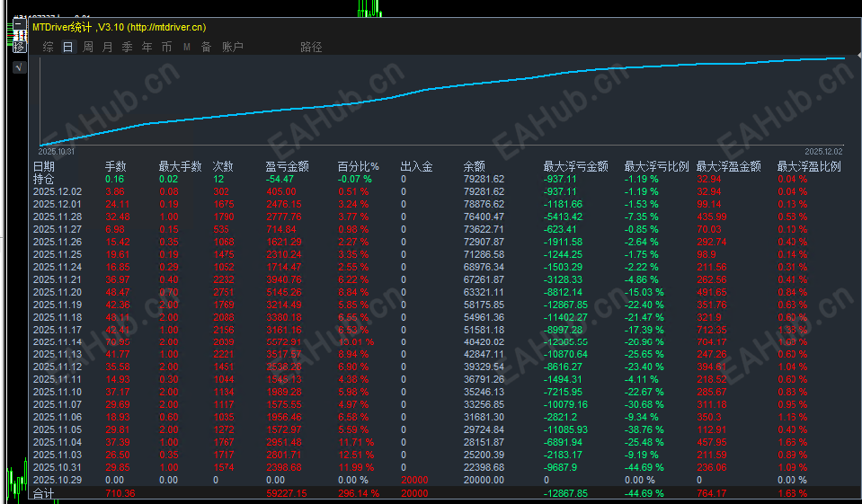Select the 持仓 row label
Image resolution: width=862 pixels, height=504 pixels.
[x=43, y=179]
